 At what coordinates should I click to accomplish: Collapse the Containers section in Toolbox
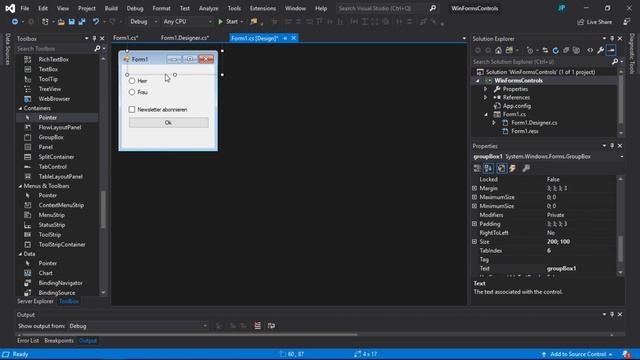(20, 108)
